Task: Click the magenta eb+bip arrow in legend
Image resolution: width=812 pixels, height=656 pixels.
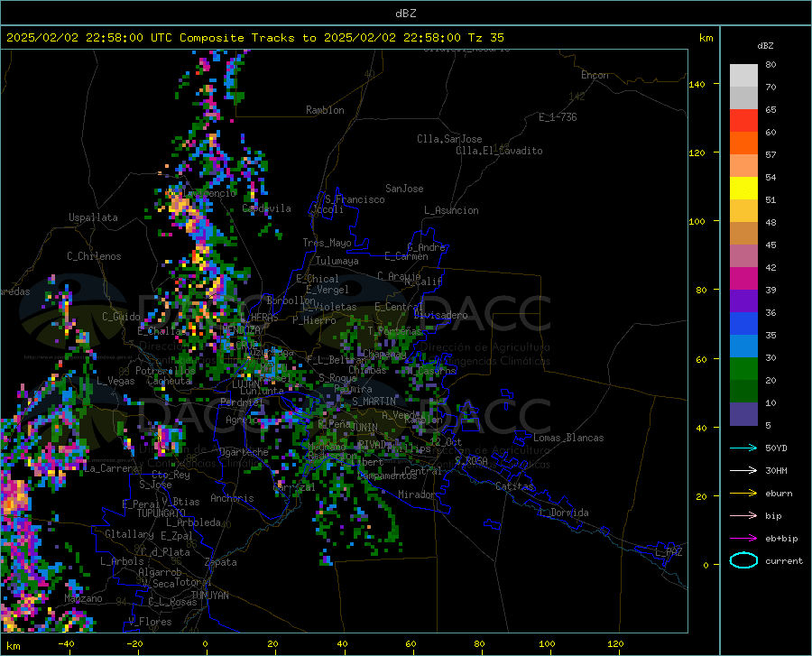Action: [743, 539]
